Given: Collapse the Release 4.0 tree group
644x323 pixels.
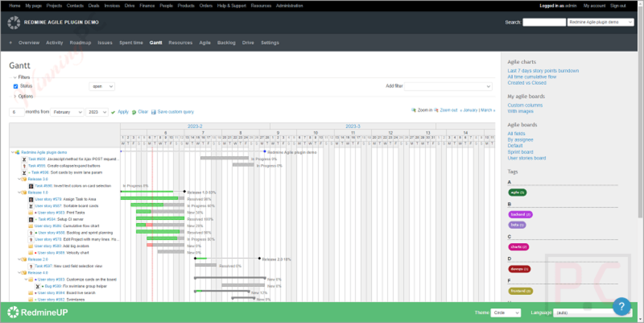Looking at the screenshot, I should (x=19, y=273).
